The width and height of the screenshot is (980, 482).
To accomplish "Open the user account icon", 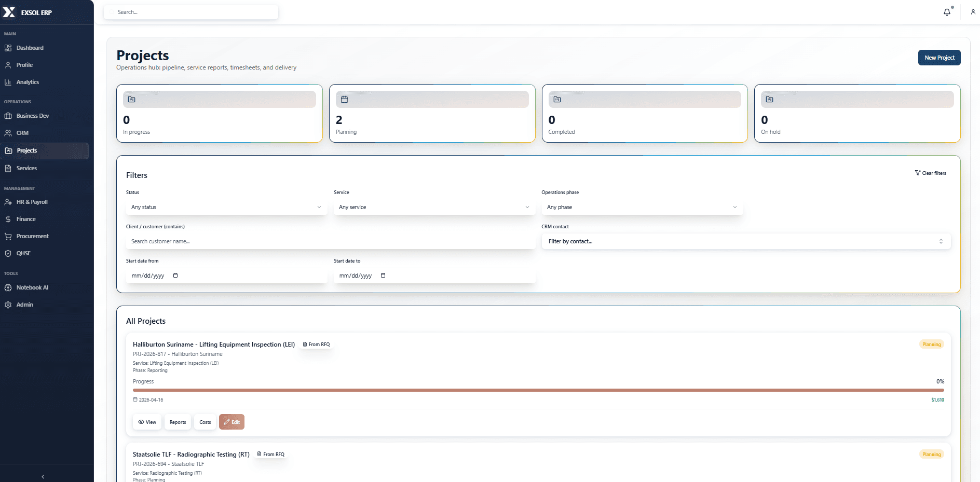I will pyautogui.click(x=973, y=12).
